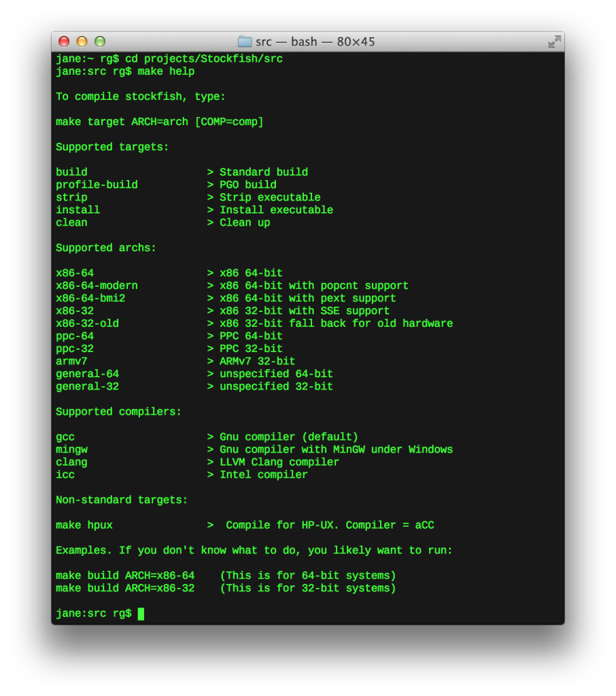This screenshot has width=616, height=696.
Task: Click the command 'cd projects/Stockfish/src'
Action: (x=204, y=58)
